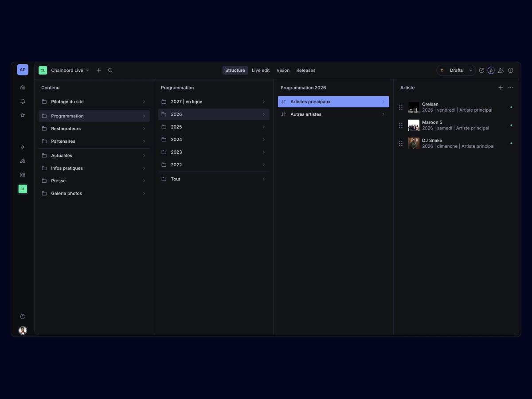Open the Infos pratiques folder
This screenshot has width=532, height=399.
click(x=94, y=168)
